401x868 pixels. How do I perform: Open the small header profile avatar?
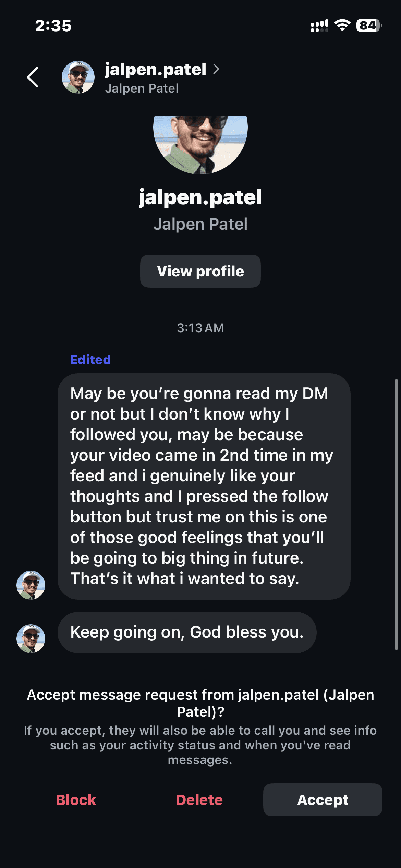[78, 77]
